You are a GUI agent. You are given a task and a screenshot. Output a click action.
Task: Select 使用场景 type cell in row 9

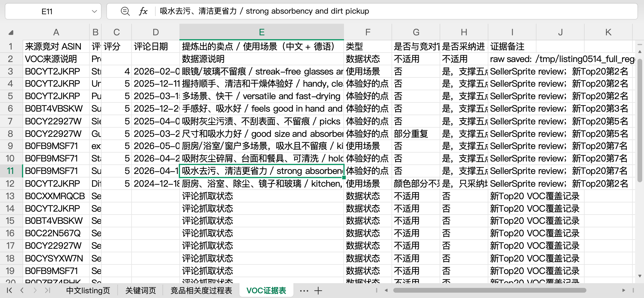pyautogui.click(x=368, y=146)
